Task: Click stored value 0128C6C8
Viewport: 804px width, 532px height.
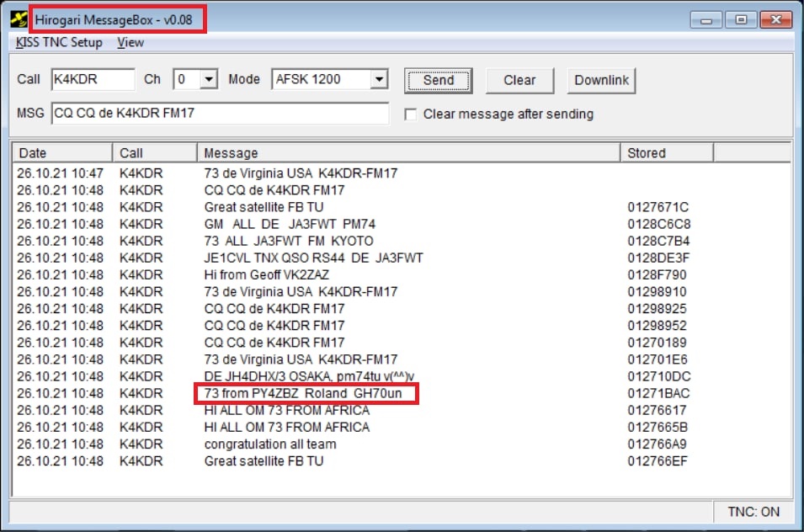Action: (659, 224)
